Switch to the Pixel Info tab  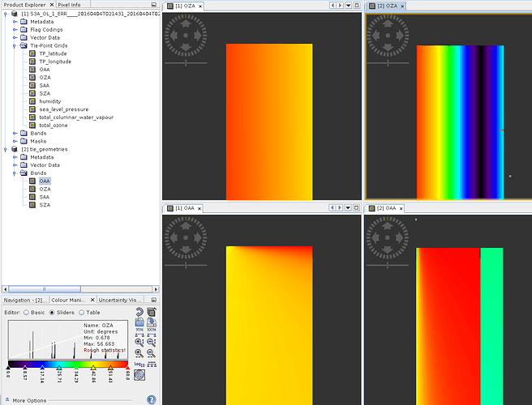pos(68,5)
